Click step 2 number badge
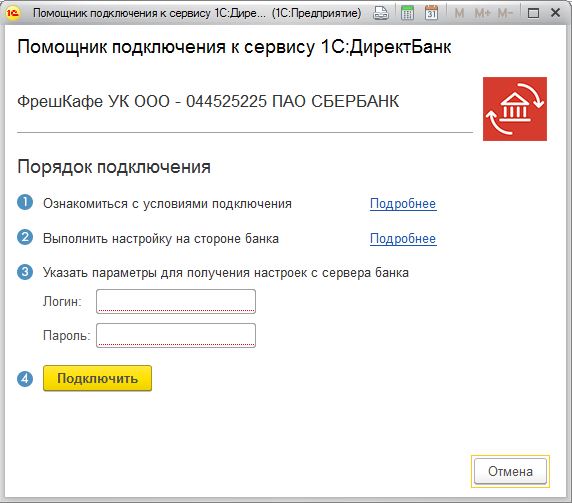Image resolution: width=572 pixels, height=503 pixels. tap(25, 237)
